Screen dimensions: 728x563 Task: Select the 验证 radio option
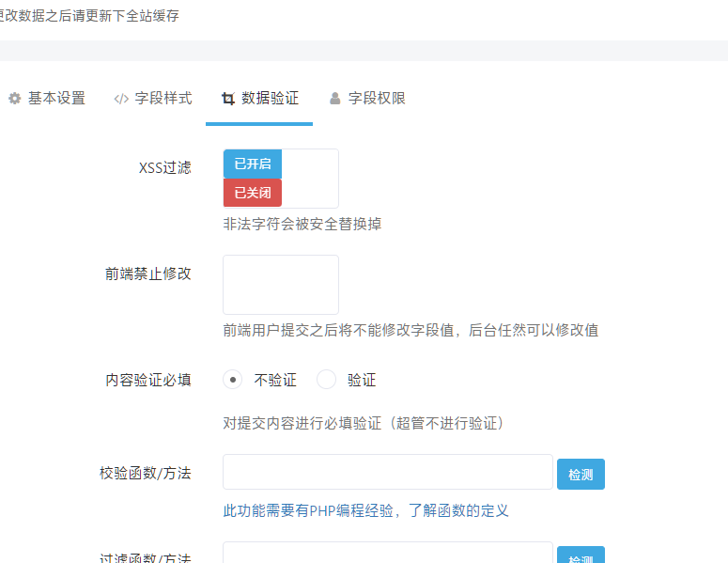tap(326, 380)
